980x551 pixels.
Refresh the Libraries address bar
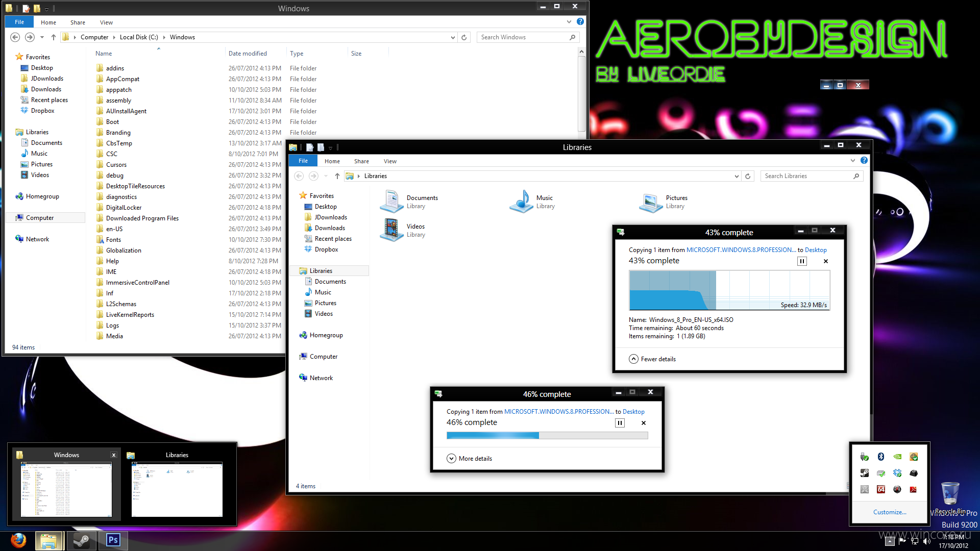[x=748, y=176]
